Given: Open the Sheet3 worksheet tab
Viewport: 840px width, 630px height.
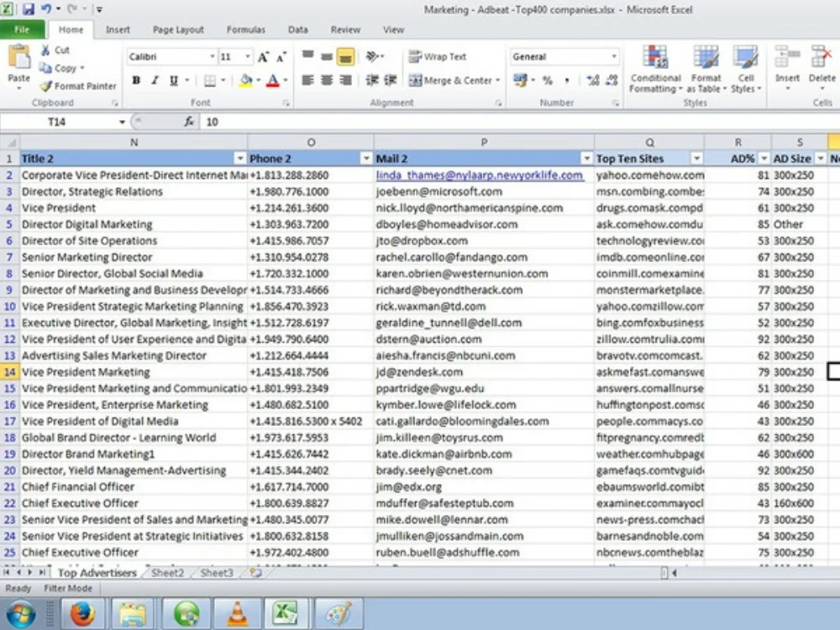Looking at the screenshot, I should (x=217, y=573).
